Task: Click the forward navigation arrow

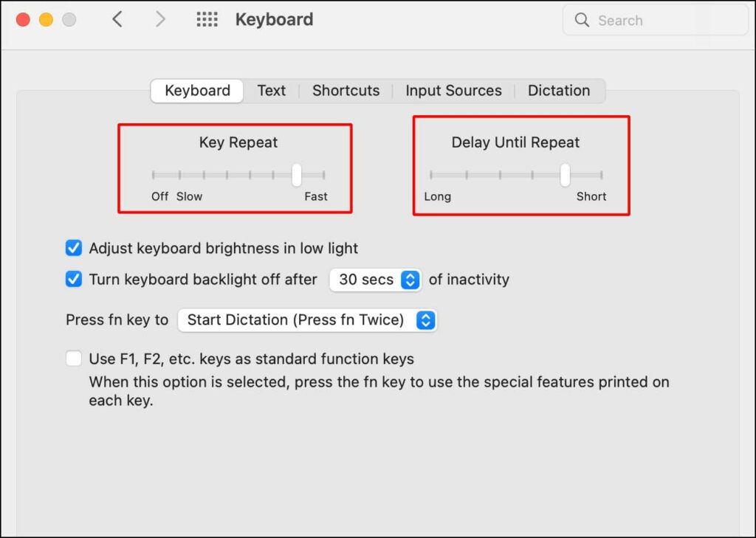Action: click(x=160, y=20)
